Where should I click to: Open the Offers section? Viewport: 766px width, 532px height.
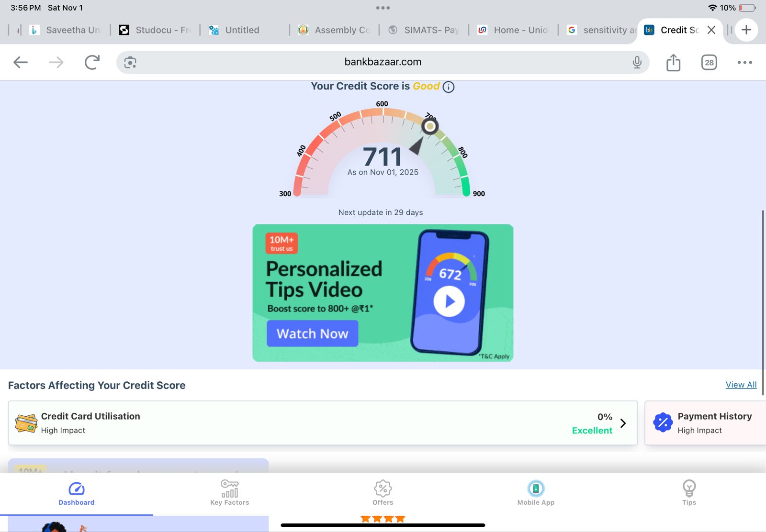click(383, 493)
